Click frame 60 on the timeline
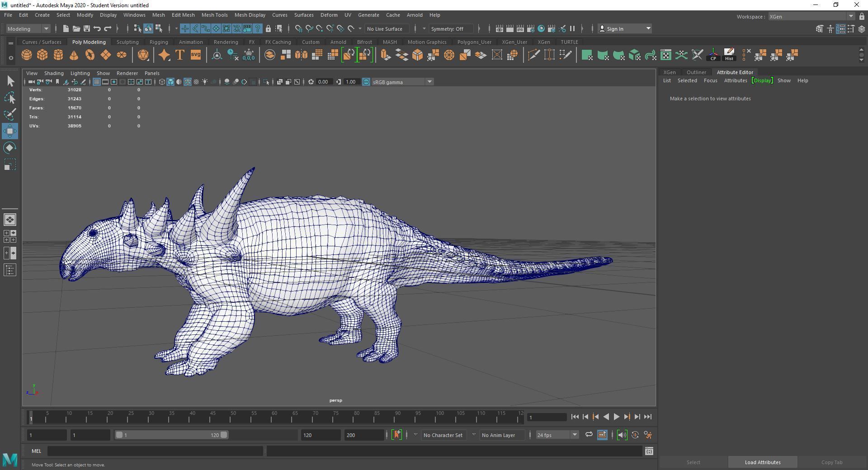 tap(274, 417)
